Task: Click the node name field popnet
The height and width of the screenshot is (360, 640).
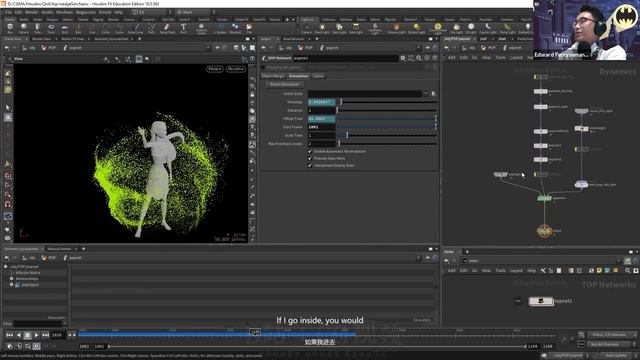Action: click(x=345, y=58)
